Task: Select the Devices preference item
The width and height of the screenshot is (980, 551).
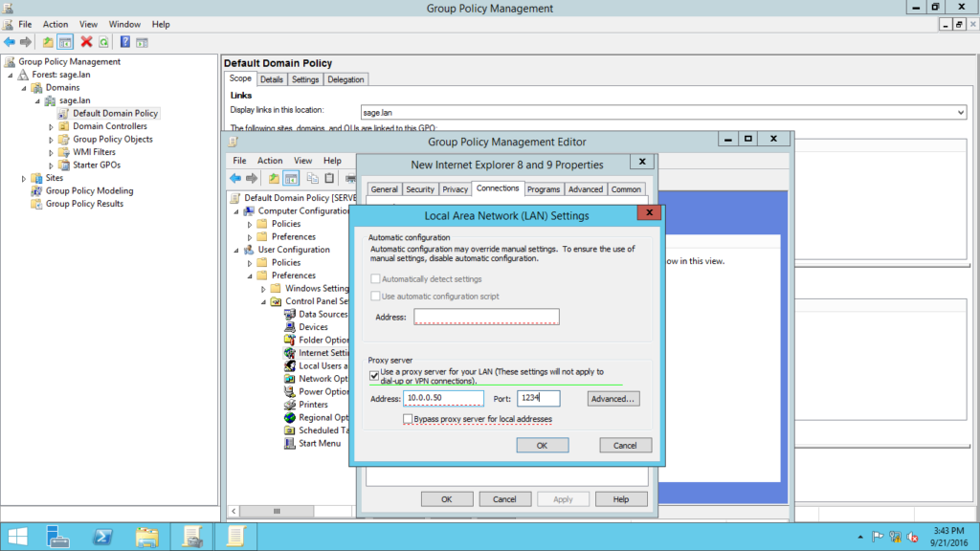Action: 313,327
